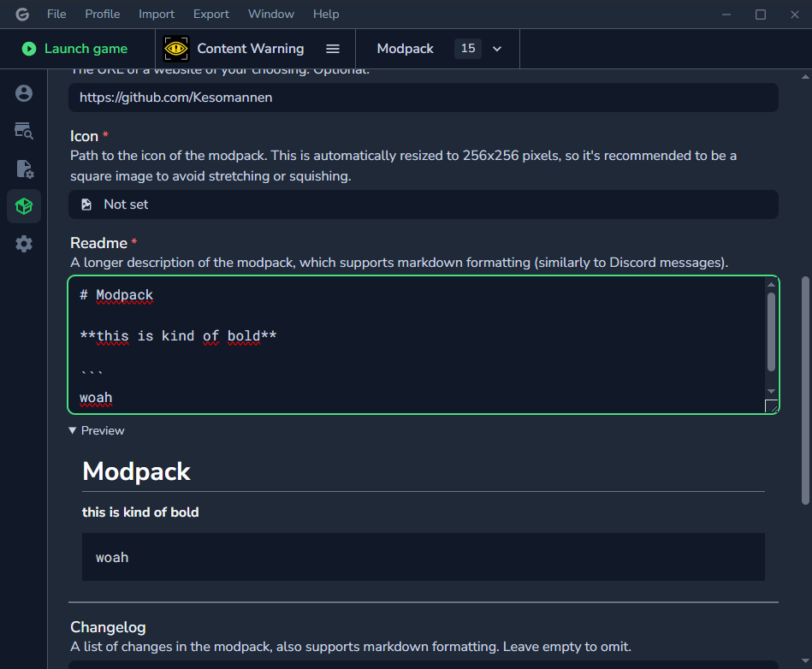
Task: Click the file icon beside Not set
Action: pos(86,204)
